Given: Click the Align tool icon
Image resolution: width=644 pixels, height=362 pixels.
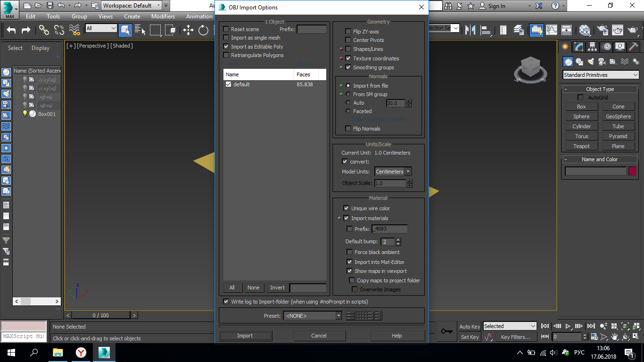Looking at the screenshot, I should [485, 30].
